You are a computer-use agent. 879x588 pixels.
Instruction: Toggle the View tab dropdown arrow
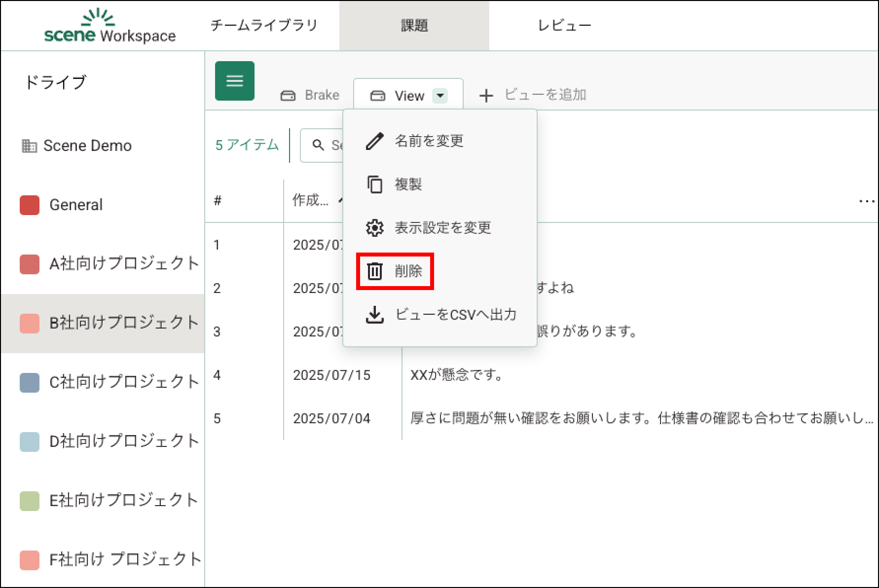(439, 95)
